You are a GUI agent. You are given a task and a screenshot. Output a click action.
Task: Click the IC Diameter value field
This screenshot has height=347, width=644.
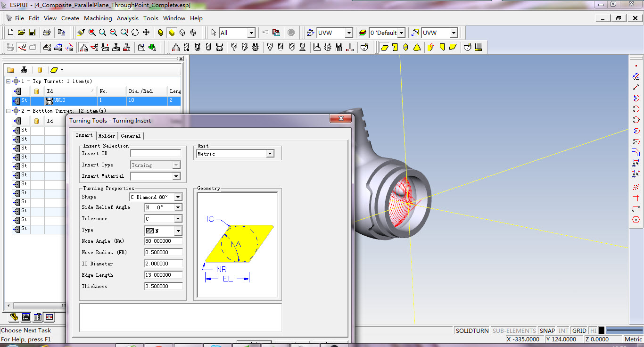[164, 264]
